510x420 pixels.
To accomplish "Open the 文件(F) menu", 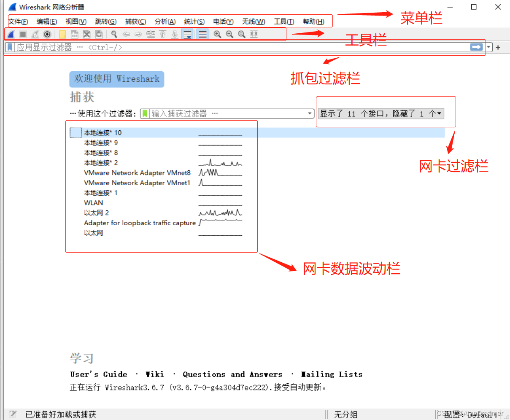I will pyautogui.click(x=18, y=22).
